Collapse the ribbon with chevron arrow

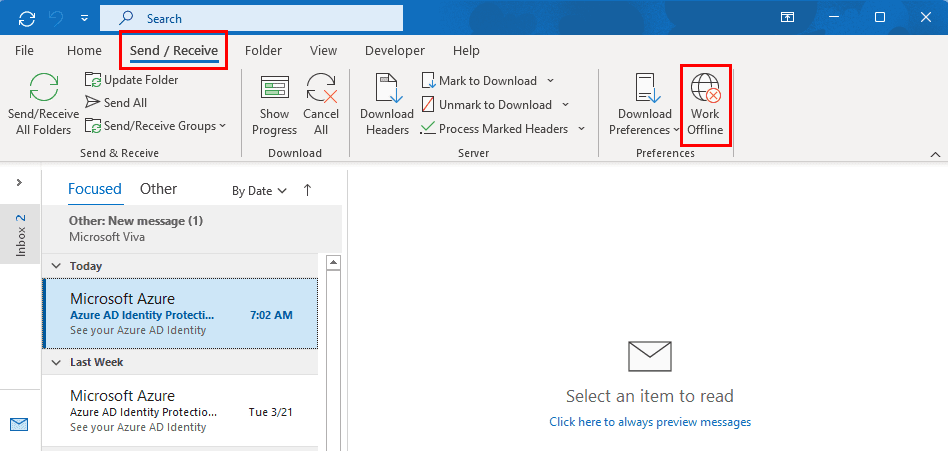935,155
